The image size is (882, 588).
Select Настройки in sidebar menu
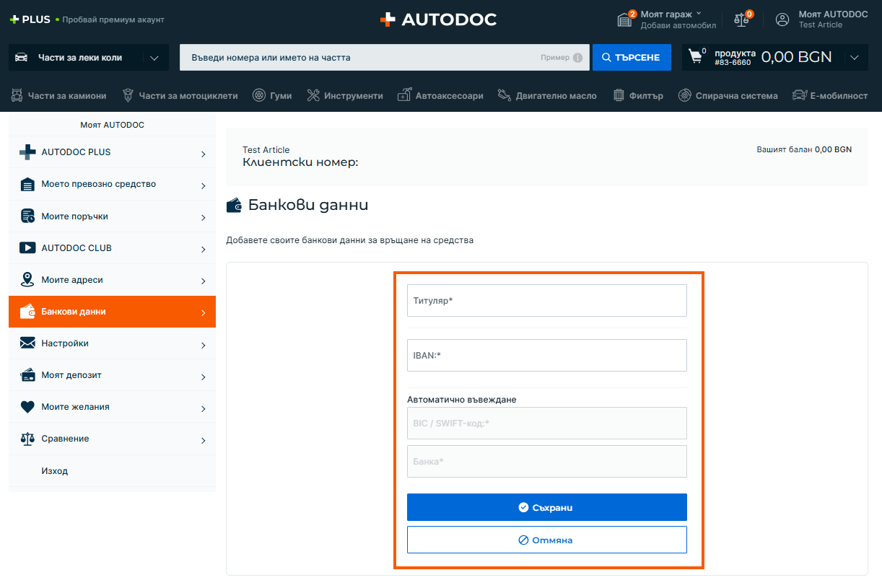coord(112,343)
